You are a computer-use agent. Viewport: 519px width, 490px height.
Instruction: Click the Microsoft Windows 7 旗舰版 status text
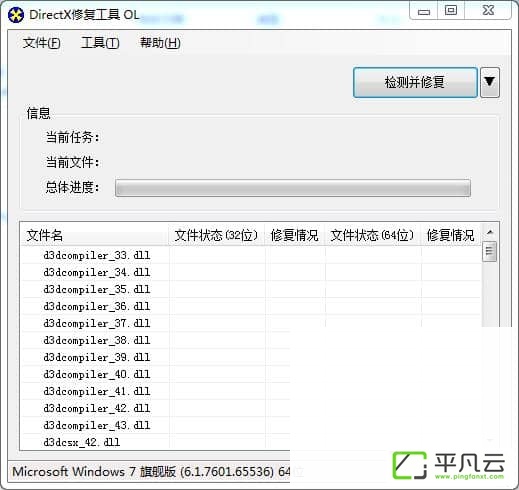(x=151, y=472)
